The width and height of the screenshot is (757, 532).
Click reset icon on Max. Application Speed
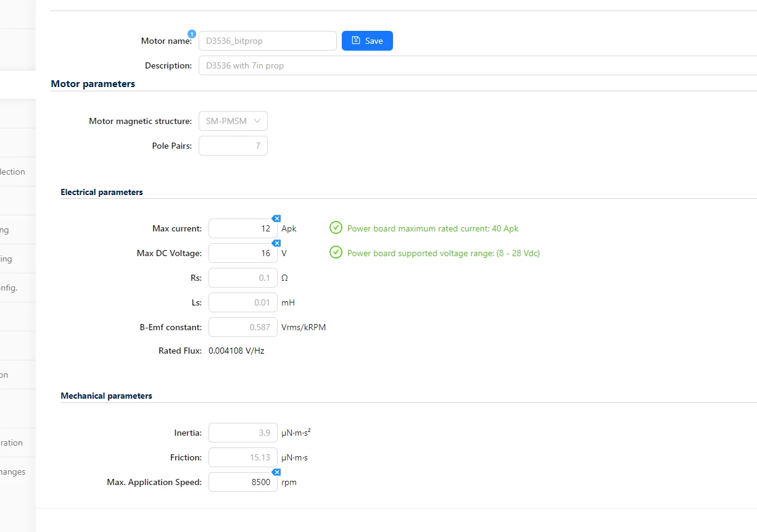277,472
